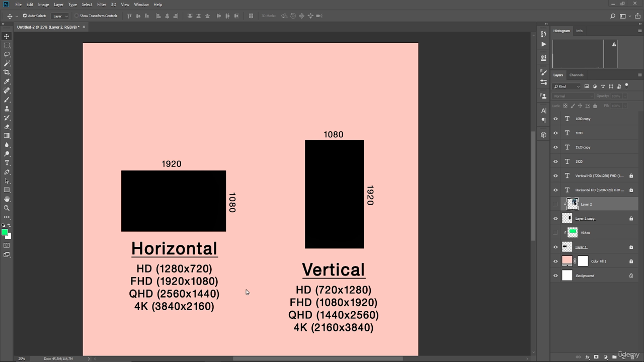
Task: Uncheck the Auto-Select checkbox
Action: pos(25,16)
